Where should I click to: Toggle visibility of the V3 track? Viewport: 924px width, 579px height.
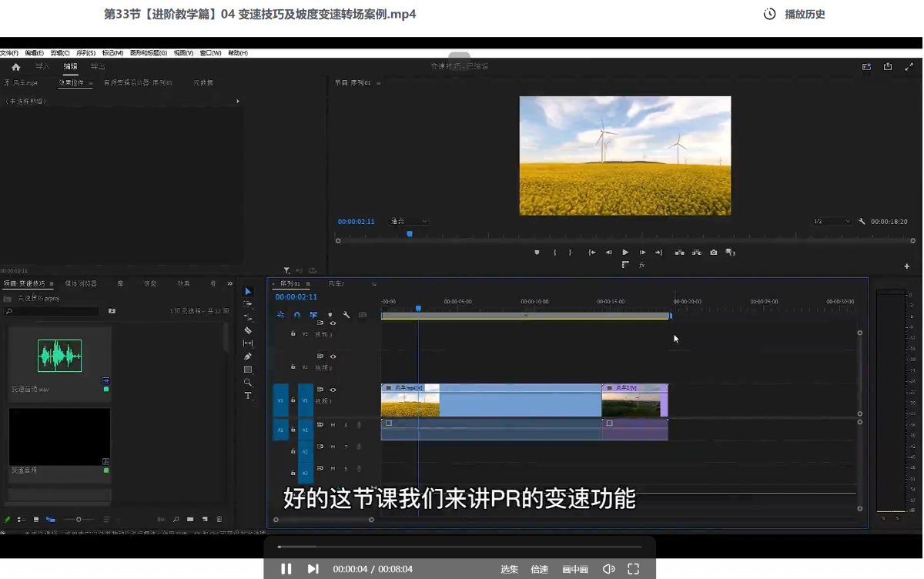click(333, 323)
